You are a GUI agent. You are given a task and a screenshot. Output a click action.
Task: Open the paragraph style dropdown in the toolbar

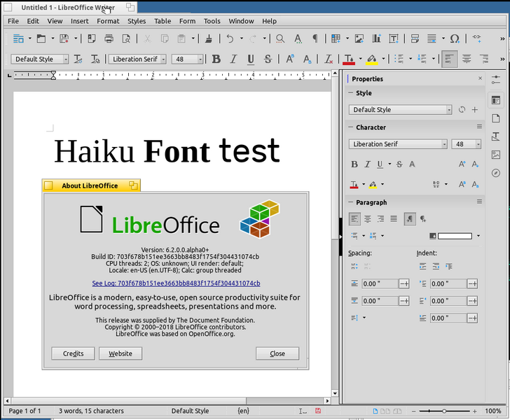[x=66, y=59]
